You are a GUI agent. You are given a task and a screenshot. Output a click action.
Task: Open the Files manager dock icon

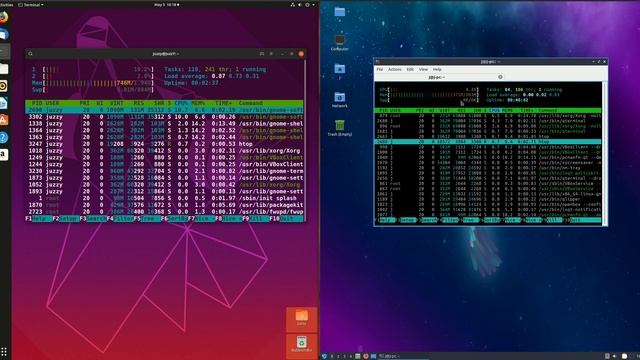(x=4, y=69)
